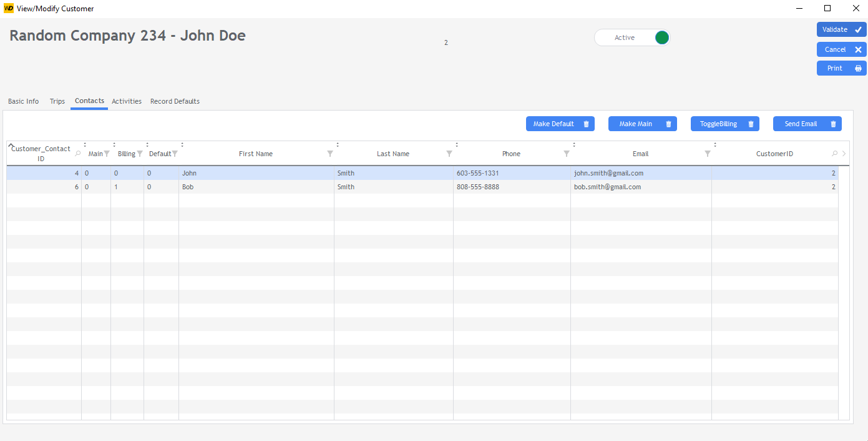Open the three-dot menu above Email column

573,145
